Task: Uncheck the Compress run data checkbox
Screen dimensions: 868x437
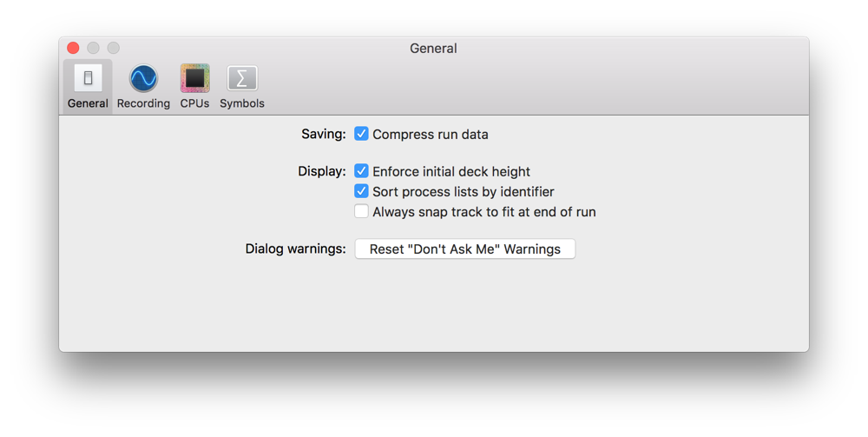Action: point(361,134)
